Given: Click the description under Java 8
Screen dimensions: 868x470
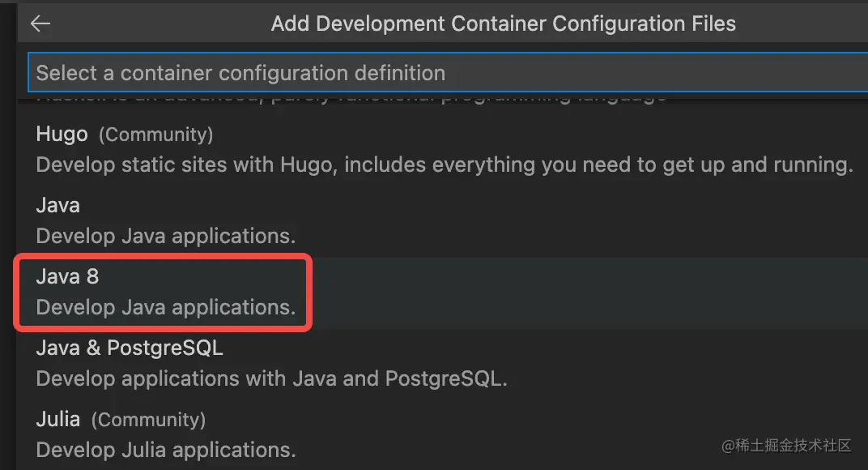Looking at the screenshot, I should click(x=165, y=308).
